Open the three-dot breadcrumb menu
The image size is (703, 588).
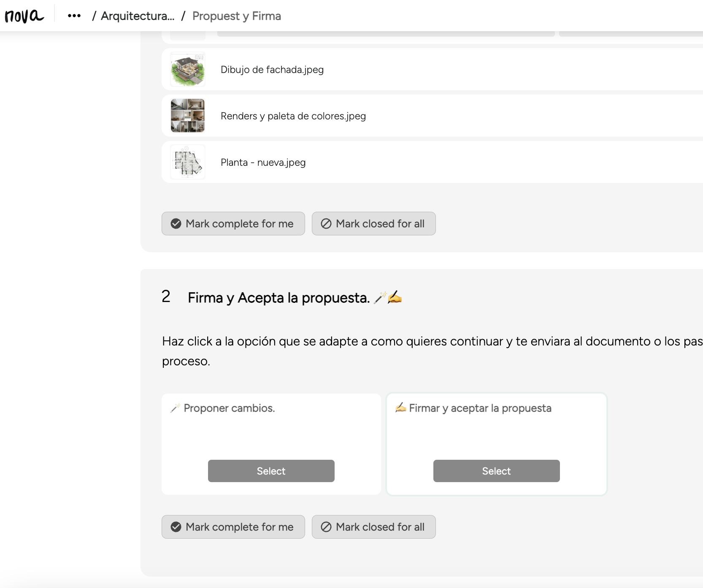click(x=74, y=16)
